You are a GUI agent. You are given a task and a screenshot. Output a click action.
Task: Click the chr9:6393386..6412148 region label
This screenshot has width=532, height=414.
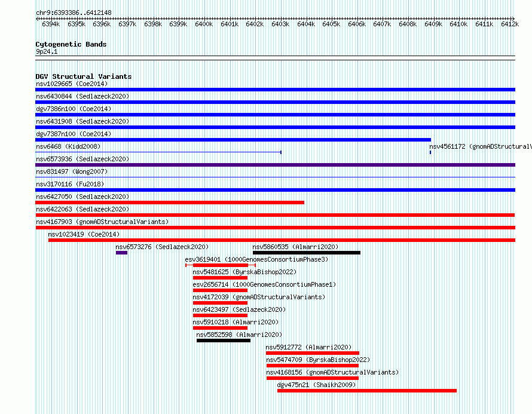(74, 13)
